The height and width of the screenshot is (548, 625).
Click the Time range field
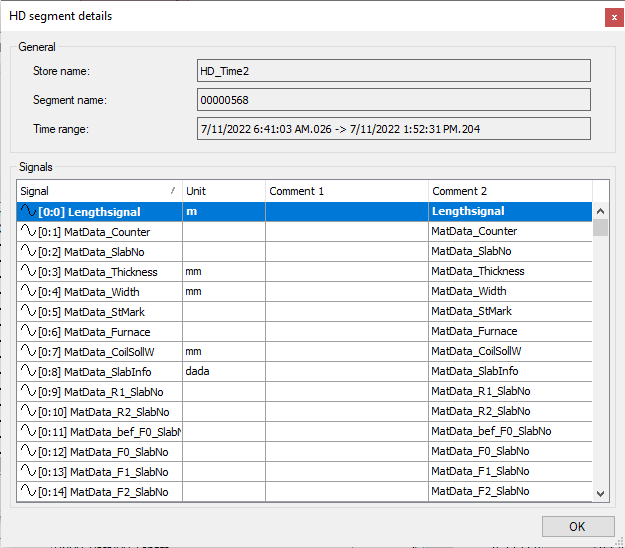tap(393, 129)
